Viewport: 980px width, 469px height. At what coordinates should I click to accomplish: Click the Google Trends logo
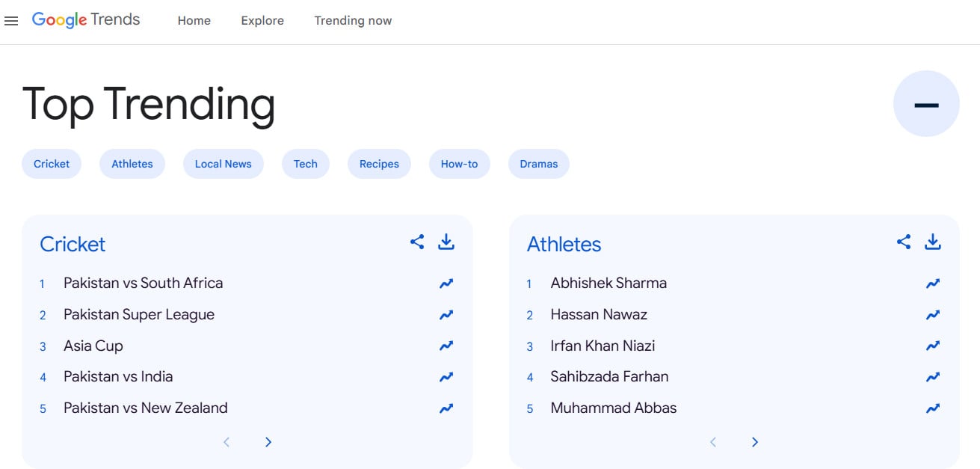pyautogui.click(x=86, y=20)
